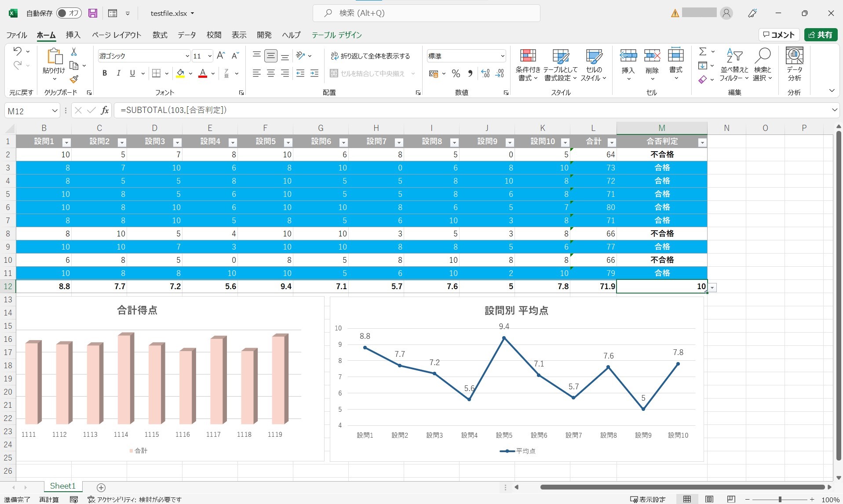Toggle Underline formatting
This screenshot has height=504, width=843.
[132, 73]
